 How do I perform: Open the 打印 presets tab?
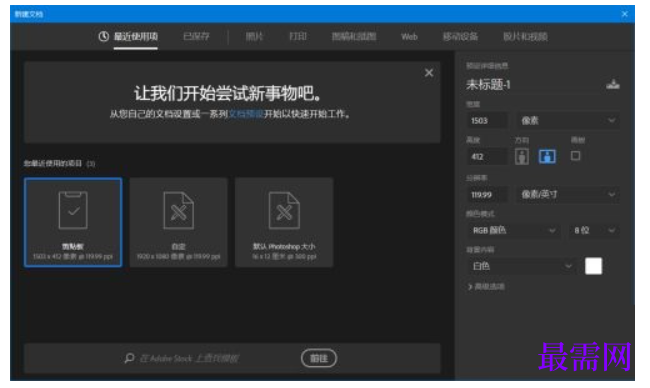pos(298,37)
